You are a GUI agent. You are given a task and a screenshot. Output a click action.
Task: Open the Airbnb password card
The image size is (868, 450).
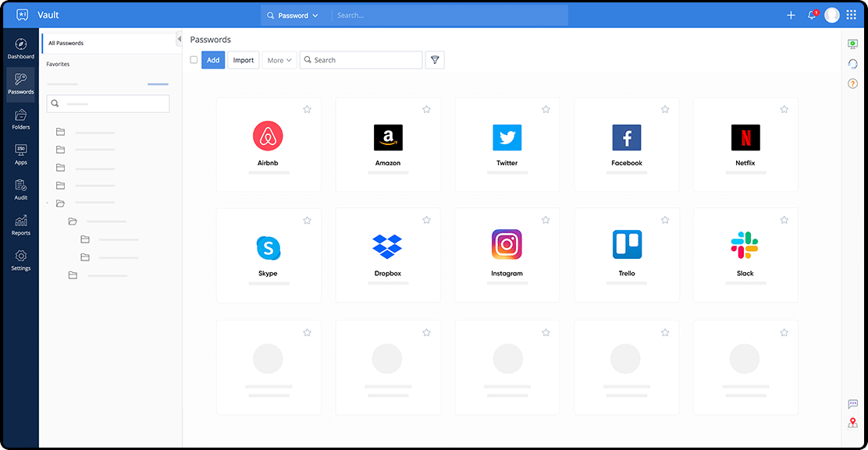coord(269,145)
